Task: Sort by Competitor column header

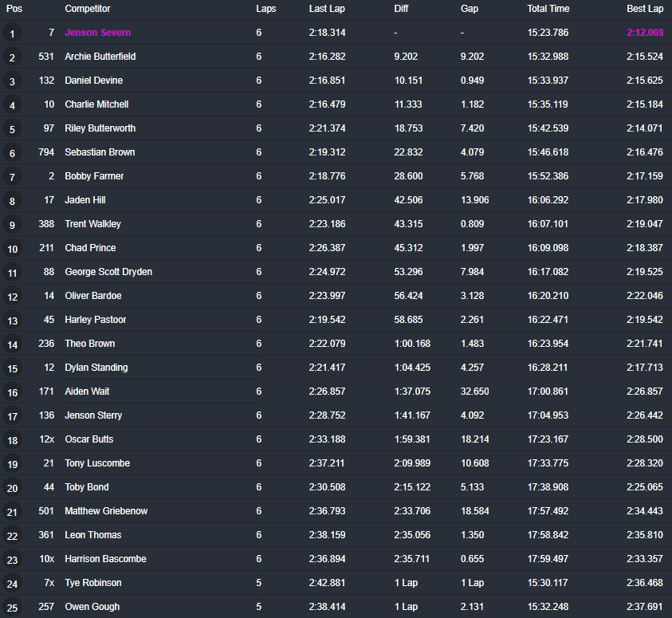Action: [x=88, y=9]
